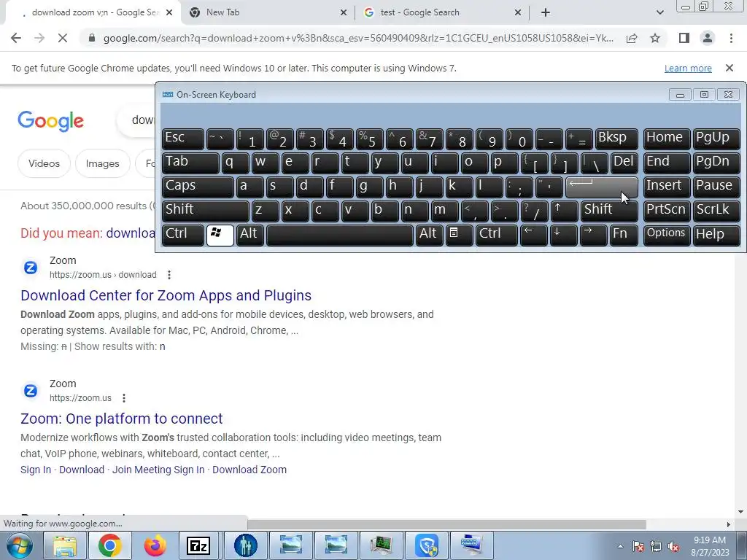The width and height of the screenshot is (747, 560).
Task: Dismiss the Windows 7 update notice
Action: [729, 68]
